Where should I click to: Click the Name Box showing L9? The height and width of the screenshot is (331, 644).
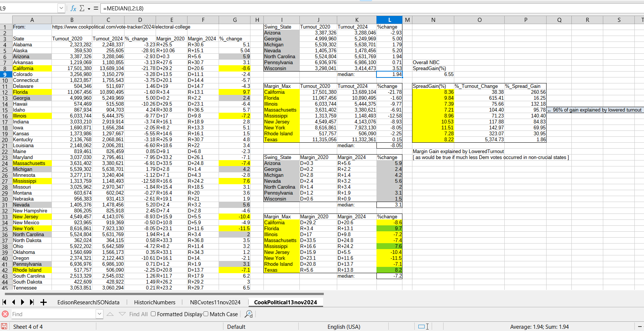click(x=29, y=8)
